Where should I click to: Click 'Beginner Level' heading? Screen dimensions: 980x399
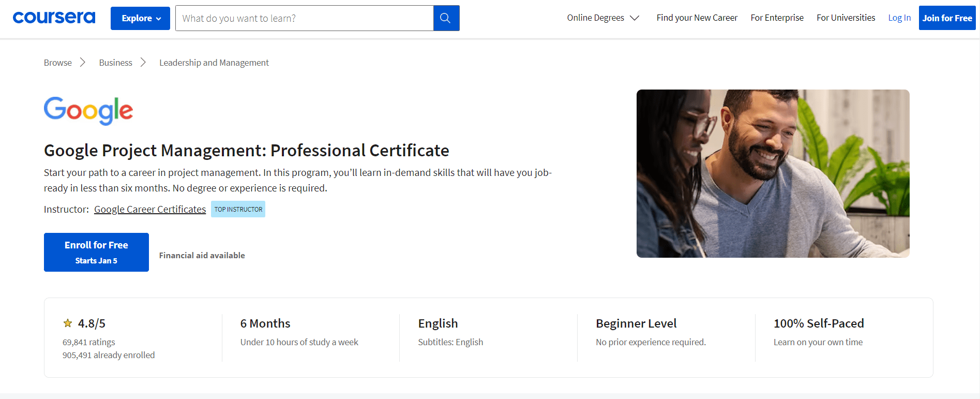pyautogui.click(x=636, y=323)
